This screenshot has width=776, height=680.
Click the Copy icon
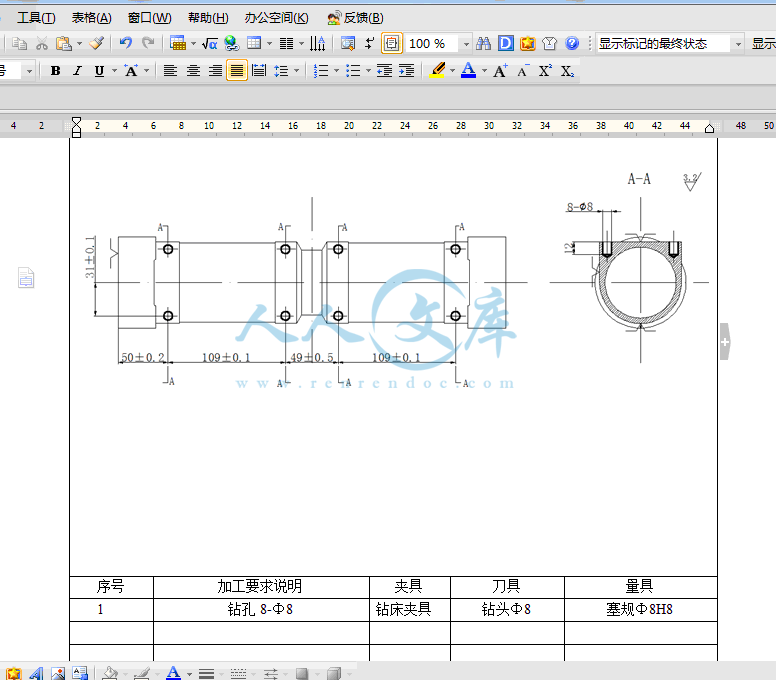coord(19,44)
